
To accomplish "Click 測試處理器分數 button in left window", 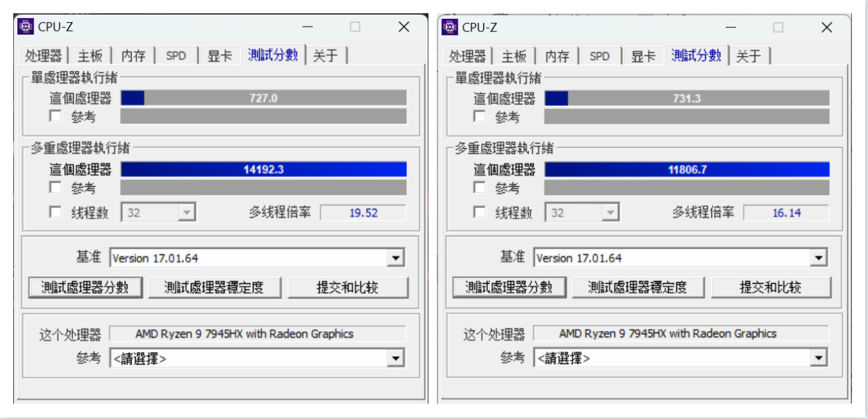I will tap(86, 287).
